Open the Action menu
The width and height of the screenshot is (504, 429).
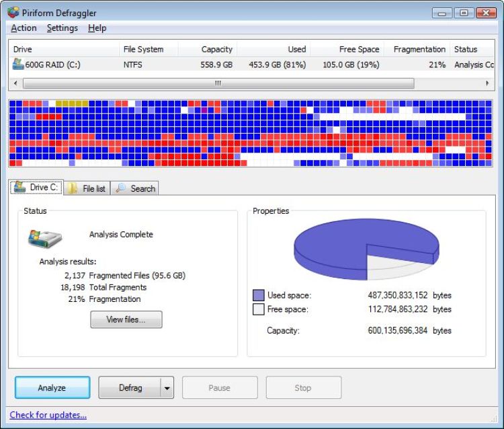pyautogui.click(x=24, y=28)
